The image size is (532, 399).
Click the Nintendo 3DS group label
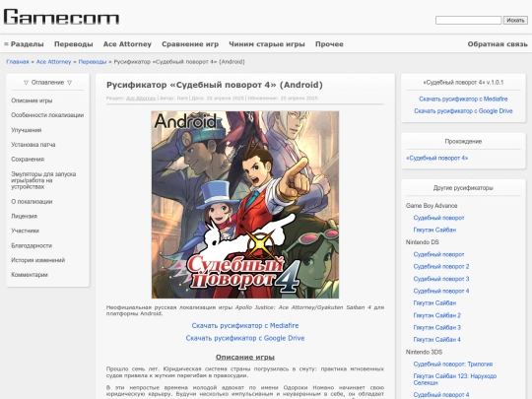[x=424, y=352]
